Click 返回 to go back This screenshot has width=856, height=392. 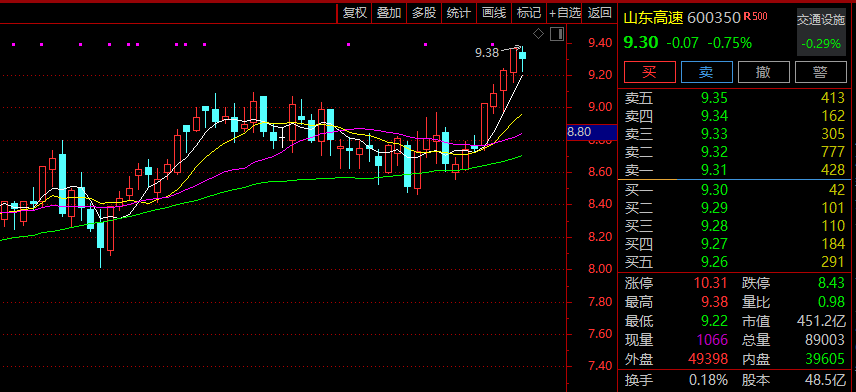[599, 13]
